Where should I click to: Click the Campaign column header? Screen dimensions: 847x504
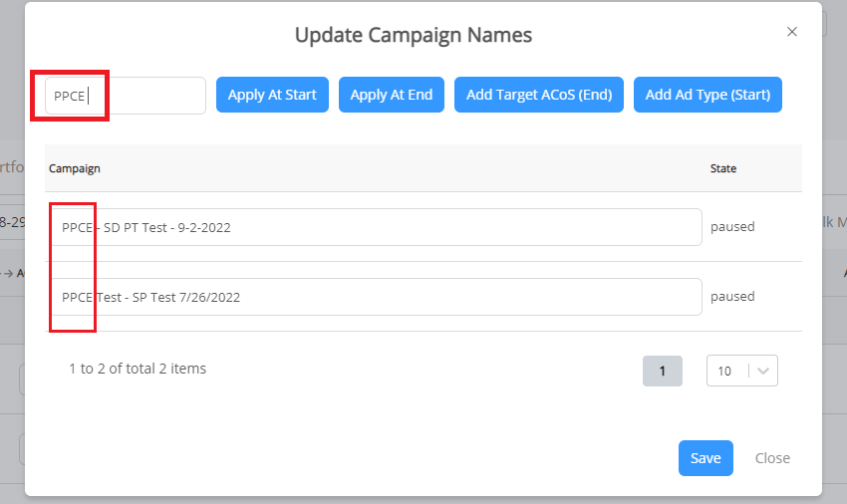[x=75, y=168]
